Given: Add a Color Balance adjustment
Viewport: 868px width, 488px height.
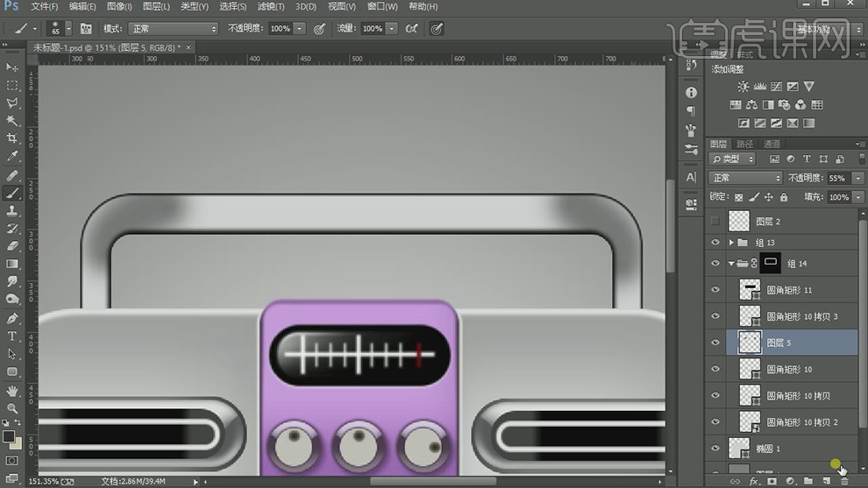Looking at the screenshot, I should pyautogui.click(x=751, y=104).
